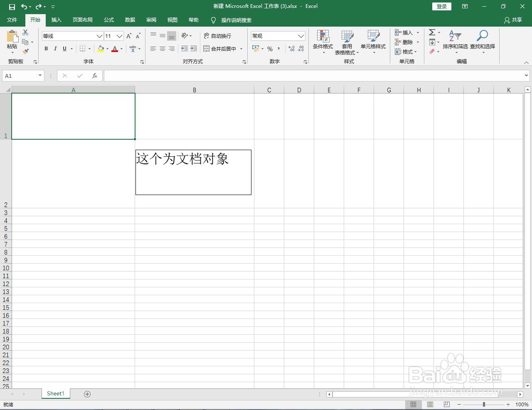Toggle top align
Screen dimensions: 532x410
[x=153, y=36]
